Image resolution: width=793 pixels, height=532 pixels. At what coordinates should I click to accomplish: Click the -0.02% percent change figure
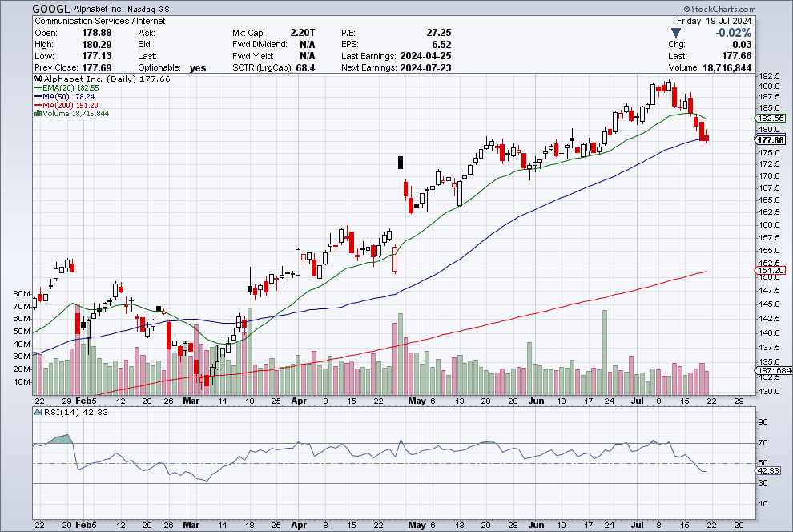(733, 33)
